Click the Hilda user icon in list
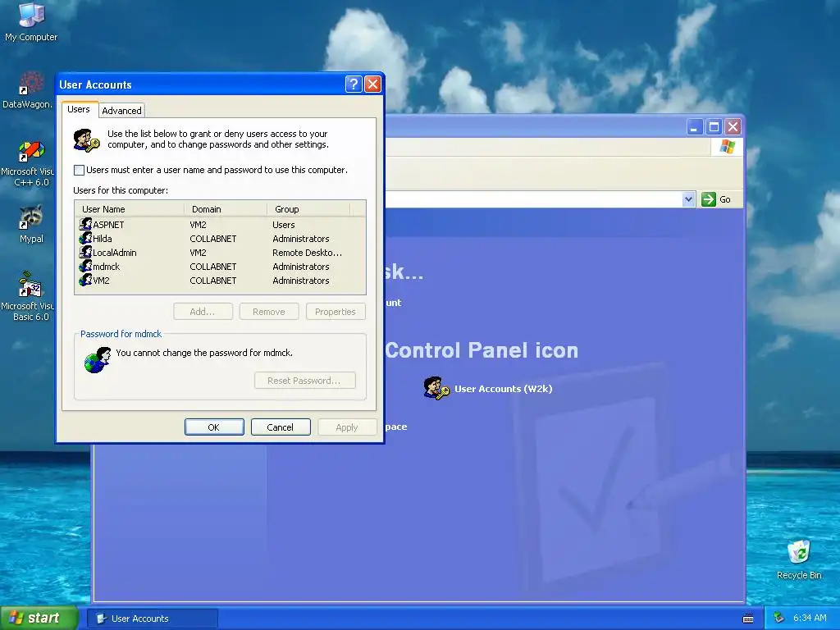 click(85, 238)
